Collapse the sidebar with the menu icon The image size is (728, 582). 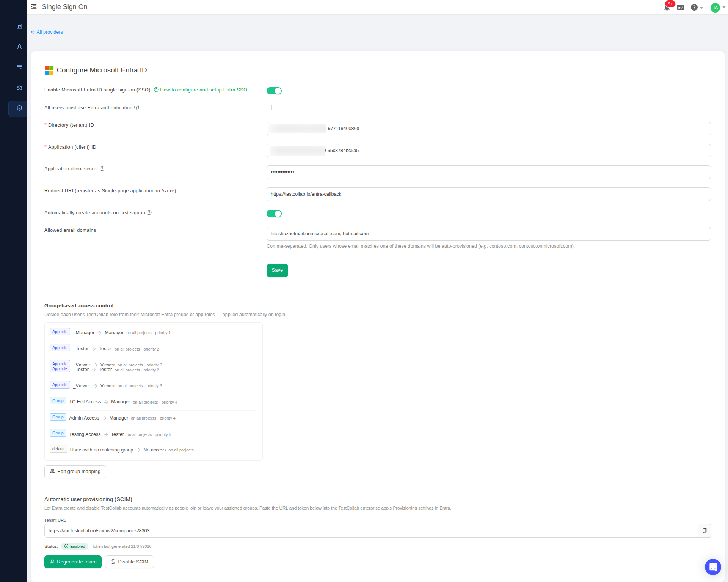tap(34, 7)
